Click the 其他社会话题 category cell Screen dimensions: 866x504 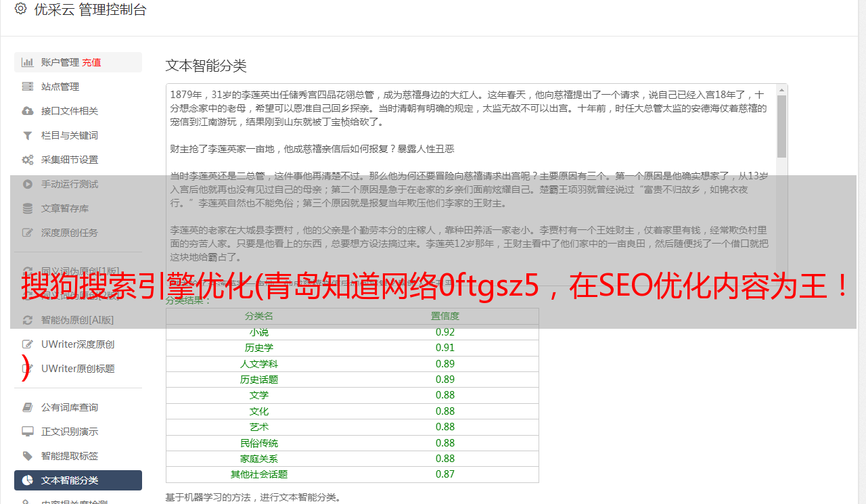coord(259,474)
